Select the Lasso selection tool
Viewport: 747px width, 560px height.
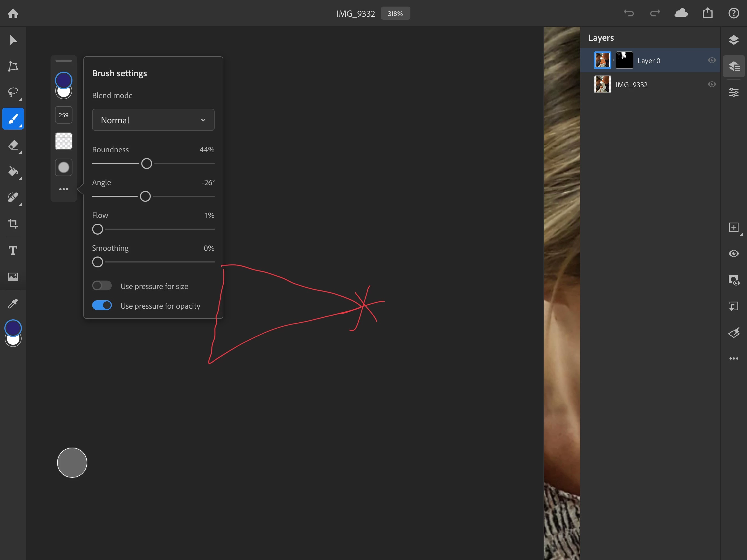(13, 92)
